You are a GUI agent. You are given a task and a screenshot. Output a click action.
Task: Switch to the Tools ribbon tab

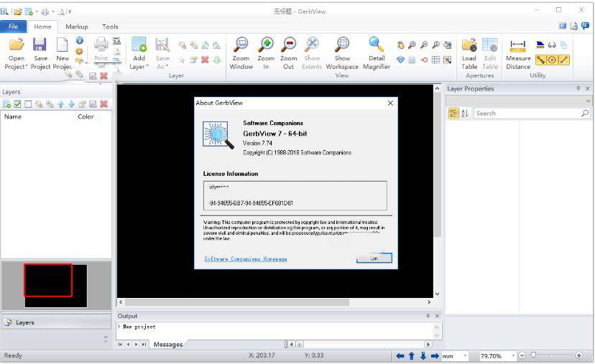110,27
